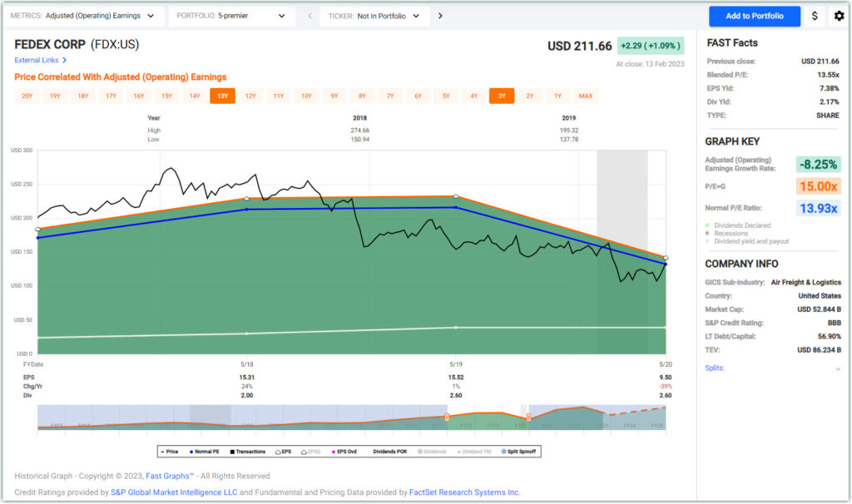Open the Metrics dropdown
This screenshot has height=504, width=852.
point(82,16)
